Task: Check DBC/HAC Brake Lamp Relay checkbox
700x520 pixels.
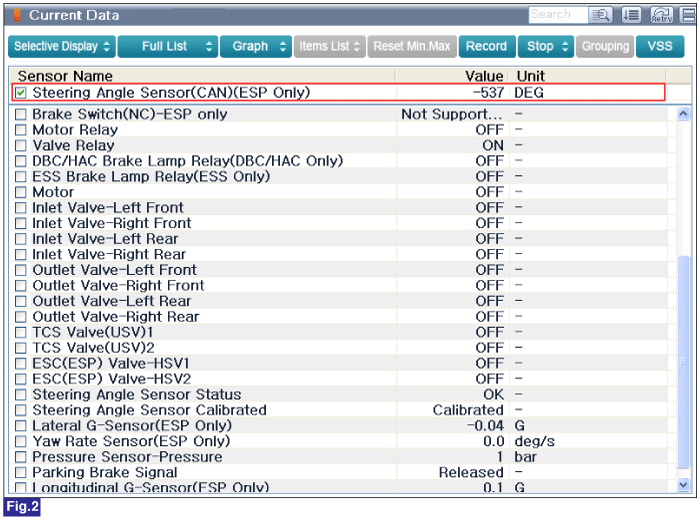Action: (21, 161)
